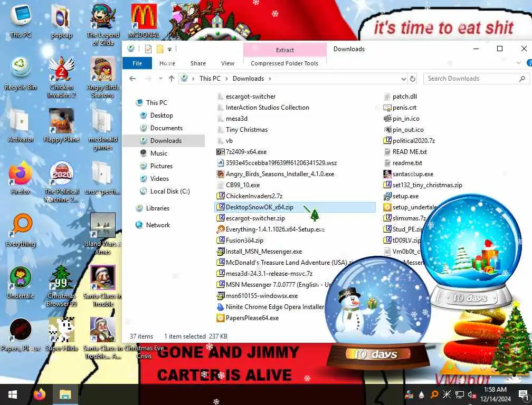Screen dimensions: 532x405
Task: Select 7z2409-x64.exe file
Action: point(246,152)
